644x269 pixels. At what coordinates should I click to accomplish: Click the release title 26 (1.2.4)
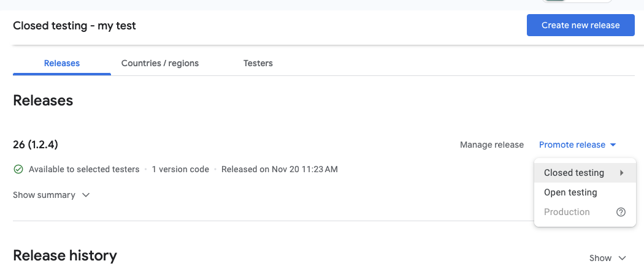[x=36, y=145]
